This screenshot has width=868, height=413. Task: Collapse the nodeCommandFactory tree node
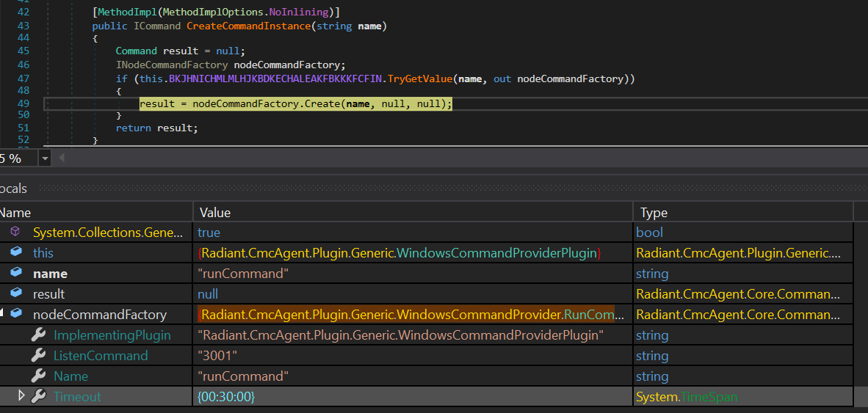pos(2,314)
